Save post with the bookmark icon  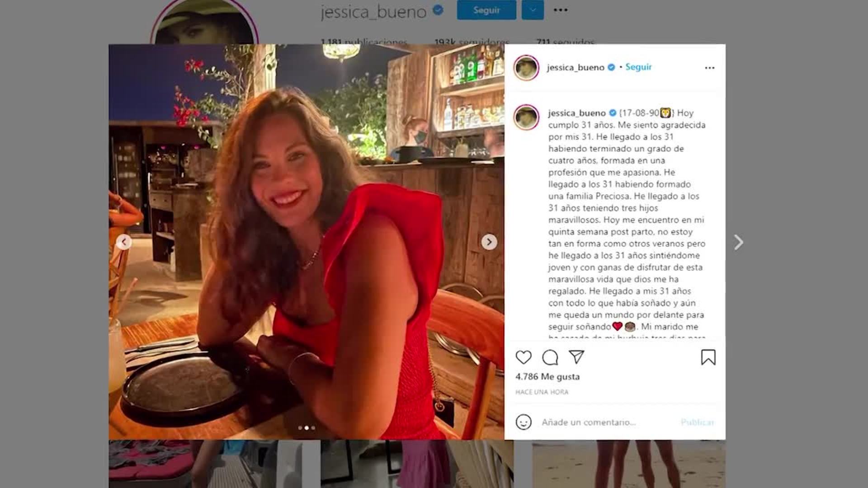coord(708,357)
